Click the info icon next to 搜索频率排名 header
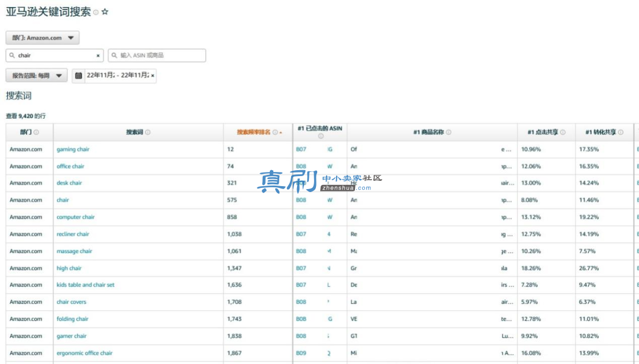Viewport: 639px width, 364px height. pos(275,132)
